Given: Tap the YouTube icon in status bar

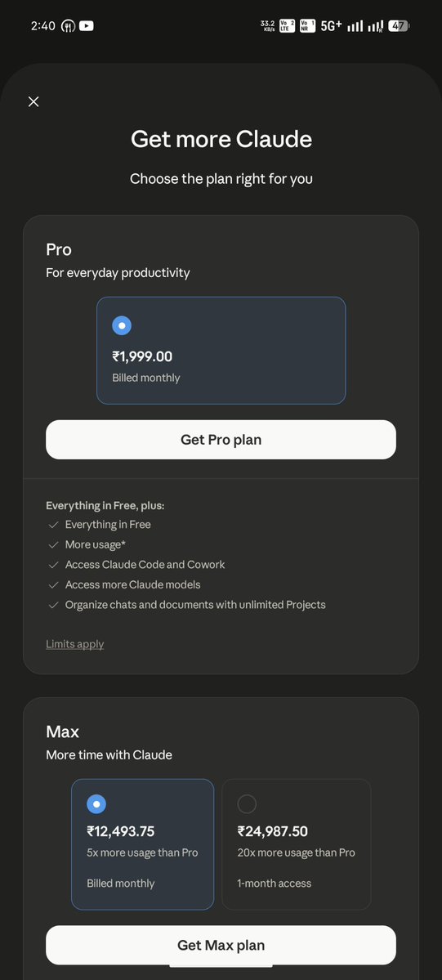Looking at the screenshot, I should click(87, 26).
